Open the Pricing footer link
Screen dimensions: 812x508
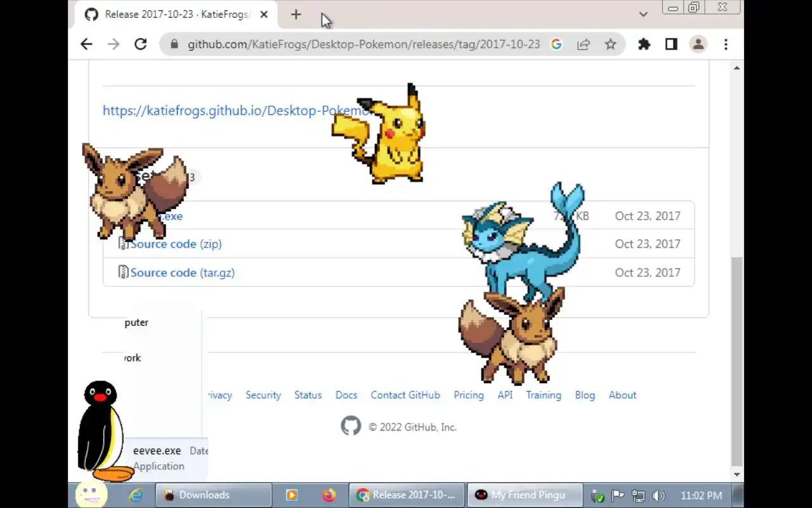click(469, 395)
